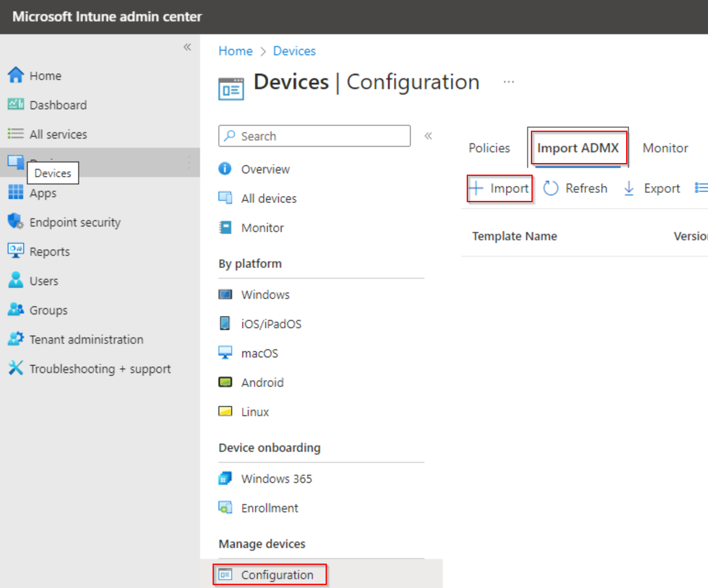Click the Android platform icon
The height and width of the screenshot is (588, 708).
(225, 382)
